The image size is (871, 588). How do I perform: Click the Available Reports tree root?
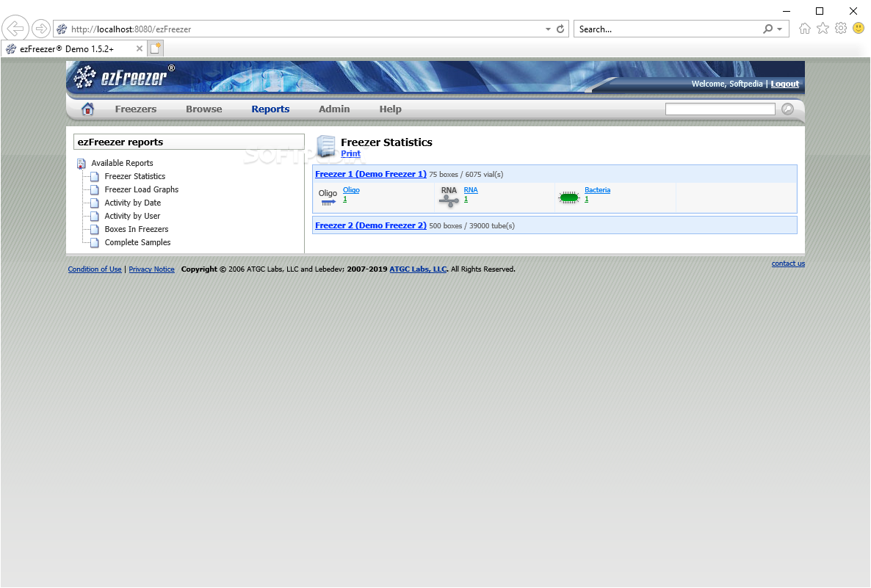coord(122,163)
